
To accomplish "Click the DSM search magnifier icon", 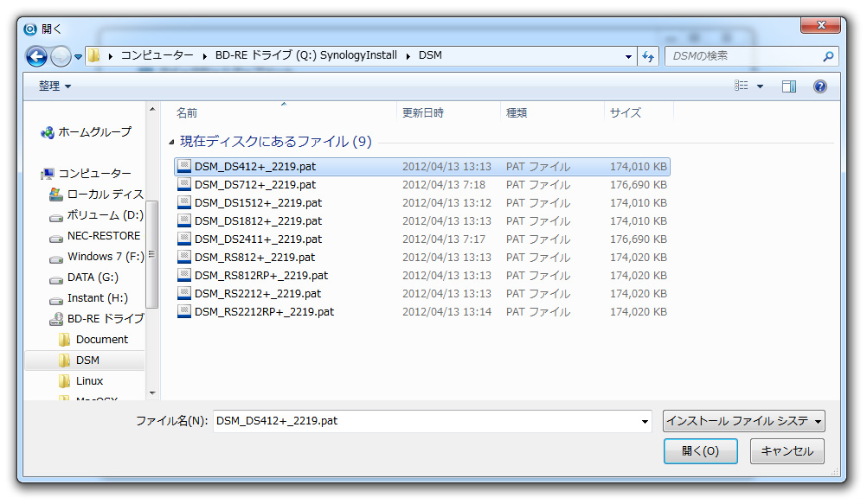I will pyautogui.click(x=828, y=56).
